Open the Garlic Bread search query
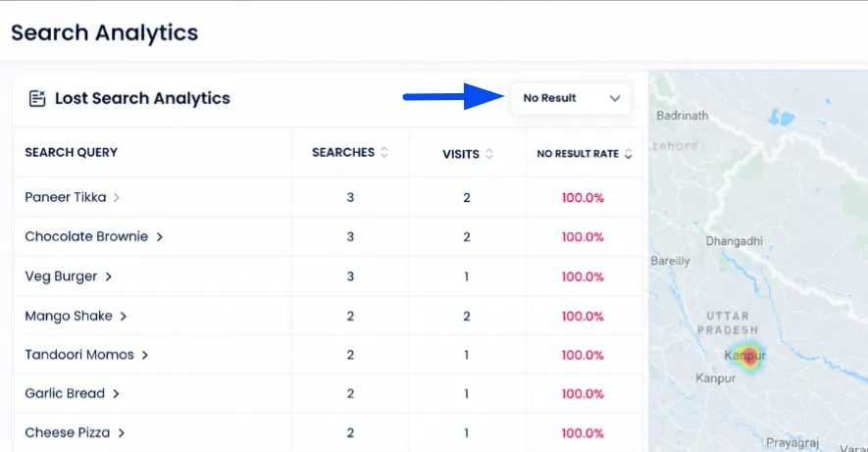 pos(65,393)
